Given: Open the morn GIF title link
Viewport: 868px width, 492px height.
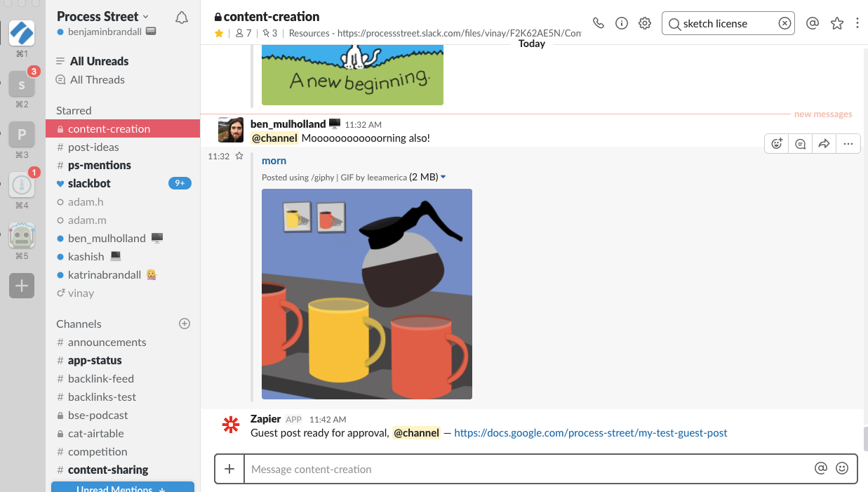Looking at the screenshot, I should 274,161.
